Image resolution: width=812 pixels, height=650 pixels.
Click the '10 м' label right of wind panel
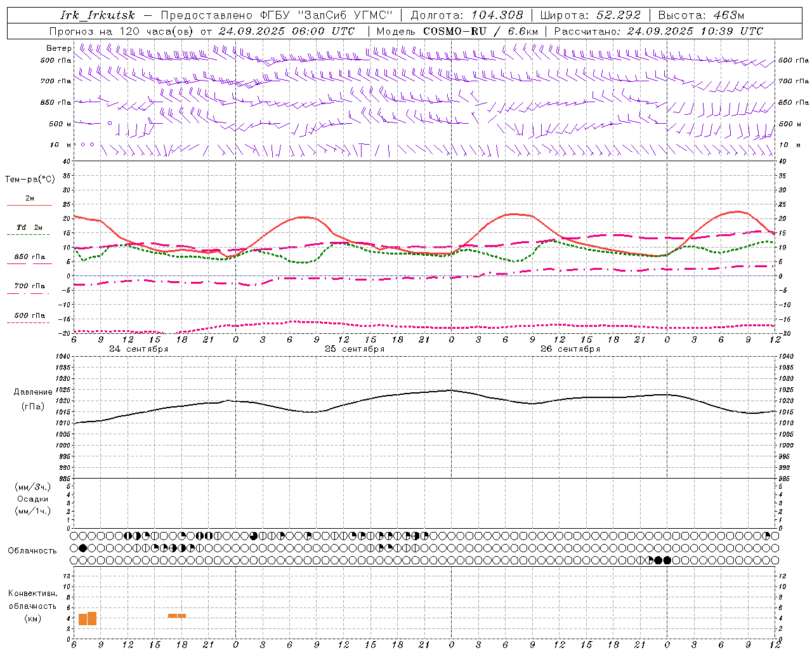[x=790, y=145]
